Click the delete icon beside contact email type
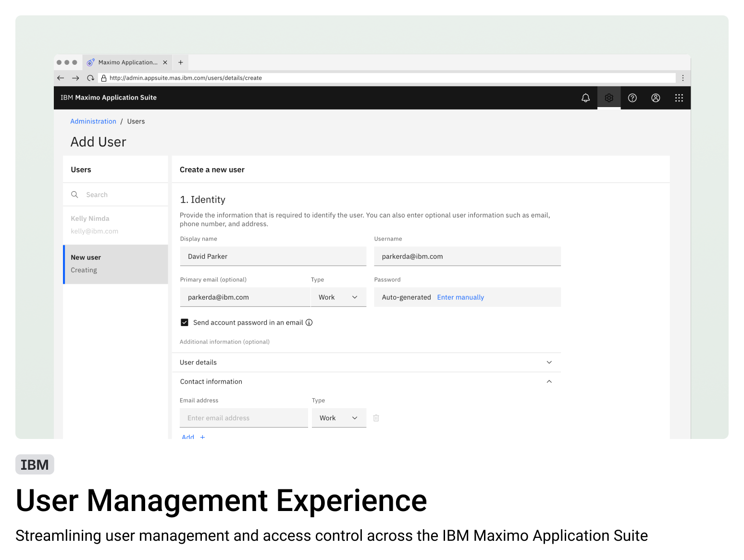 click(376, 418)
